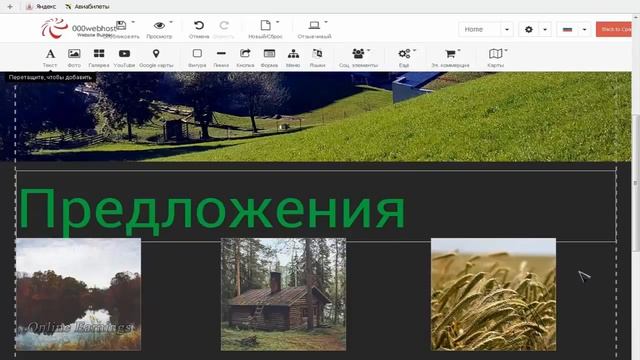
Task: Select the Кнопка (Button) element
Action: pos(245,58)
